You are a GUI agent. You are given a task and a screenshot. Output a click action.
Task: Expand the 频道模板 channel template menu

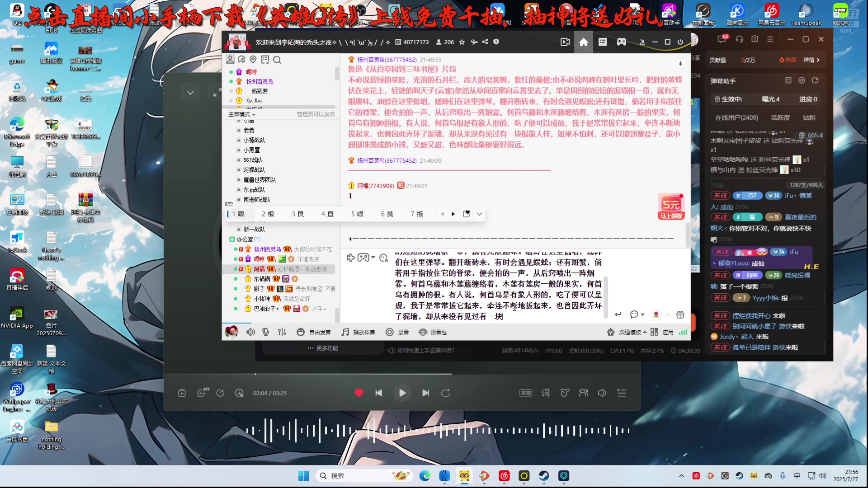627,332
